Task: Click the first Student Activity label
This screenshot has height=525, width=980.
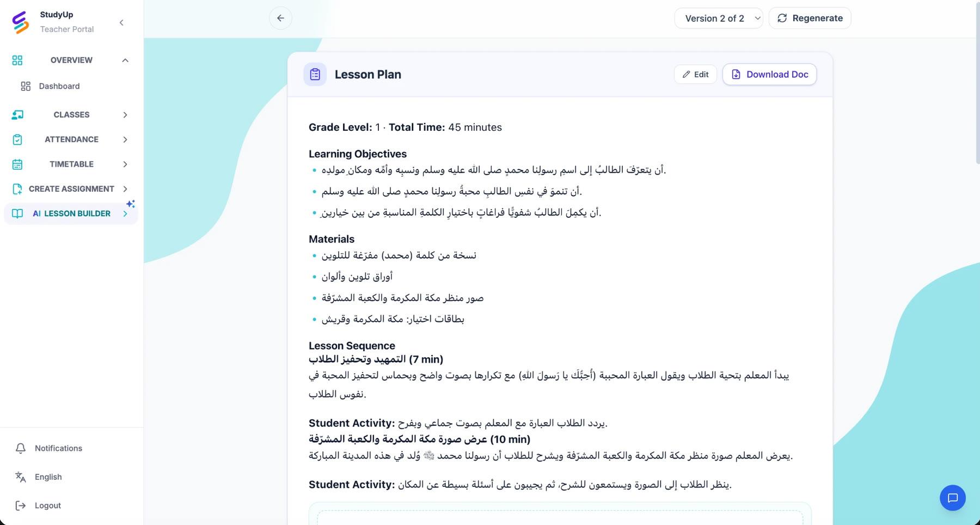Action: tap(352, 423)
